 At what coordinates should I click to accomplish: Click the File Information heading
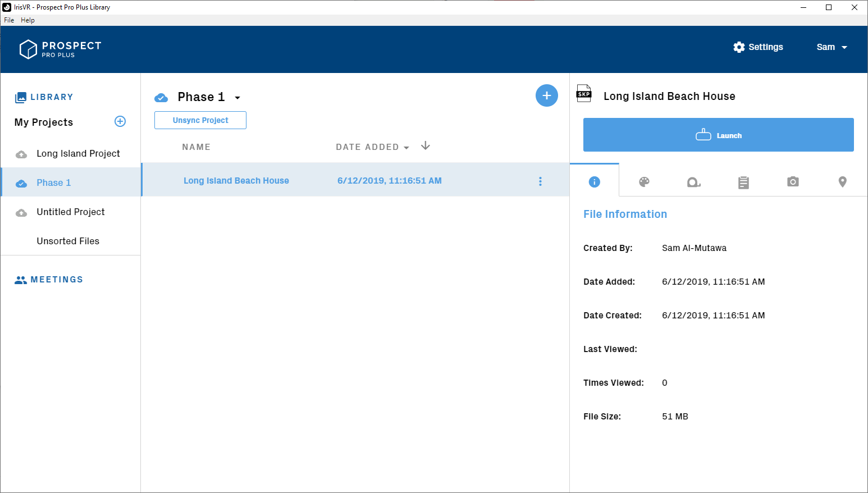[625, 214]
